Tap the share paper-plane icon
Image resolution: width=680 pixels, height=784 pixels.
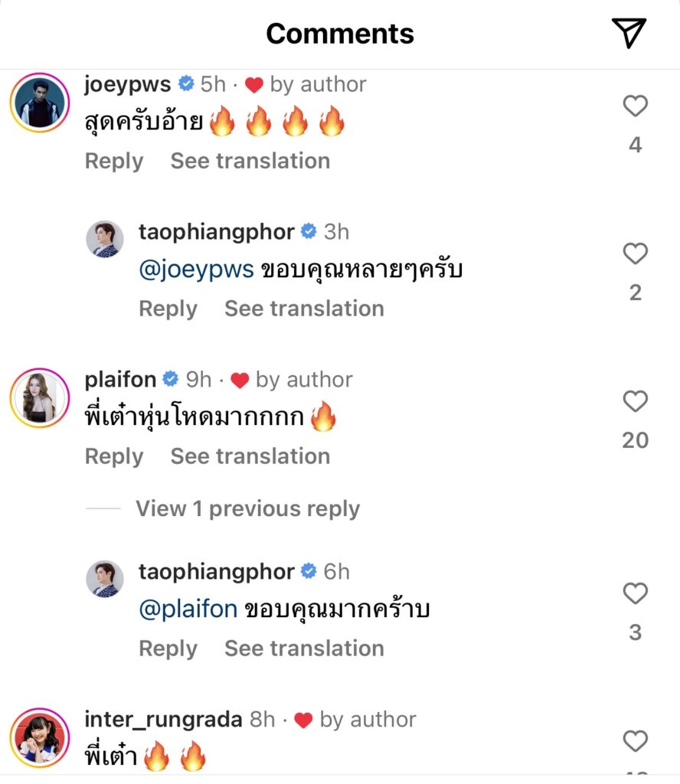coord(629,33)
